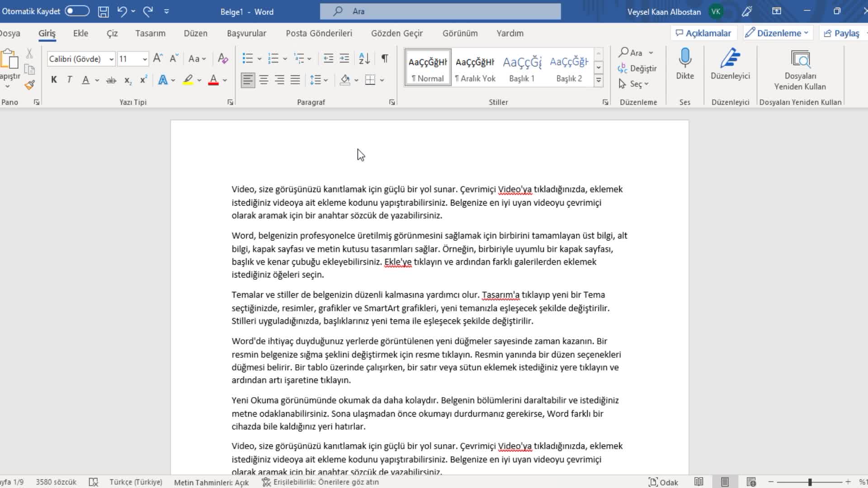Open the spelling check icon in status bar
Viewport: 868px width, 488px height.
pos(94,482)
